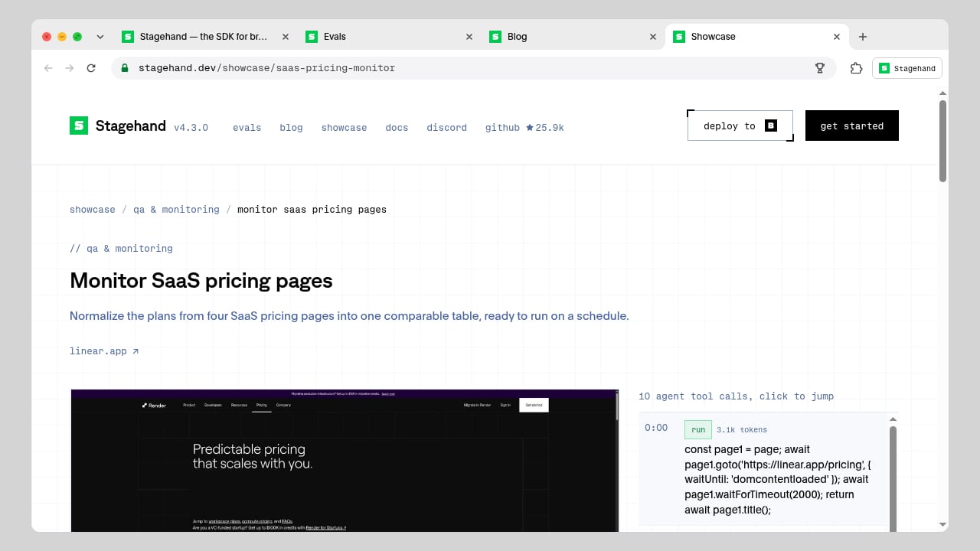Viewport: 980px width, 551px height.
Task: Open a new browser tab with plus
Action: pyautogui.click(x=863, y=37)
